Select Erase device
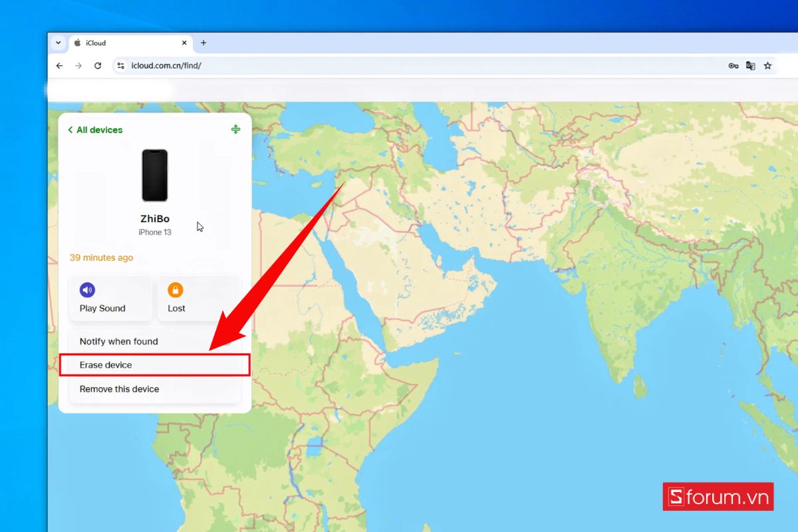 tap(154, 365)
